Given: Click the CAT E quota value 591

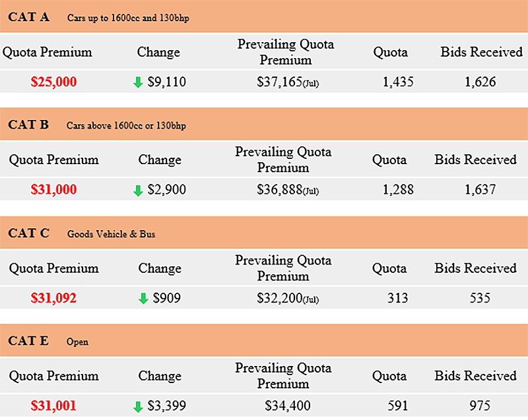Looking at the screenshot, I should pyautogui.click(x=398, y=406).
